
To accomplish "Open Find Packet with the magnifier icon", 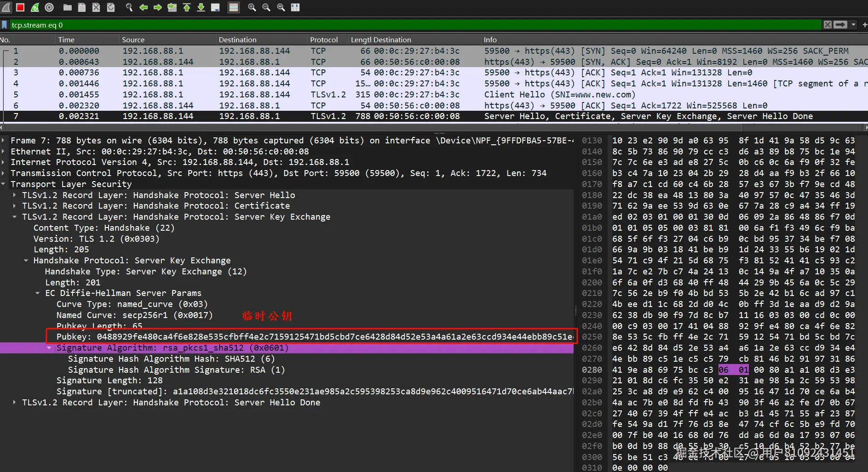I will click(129, 7).
